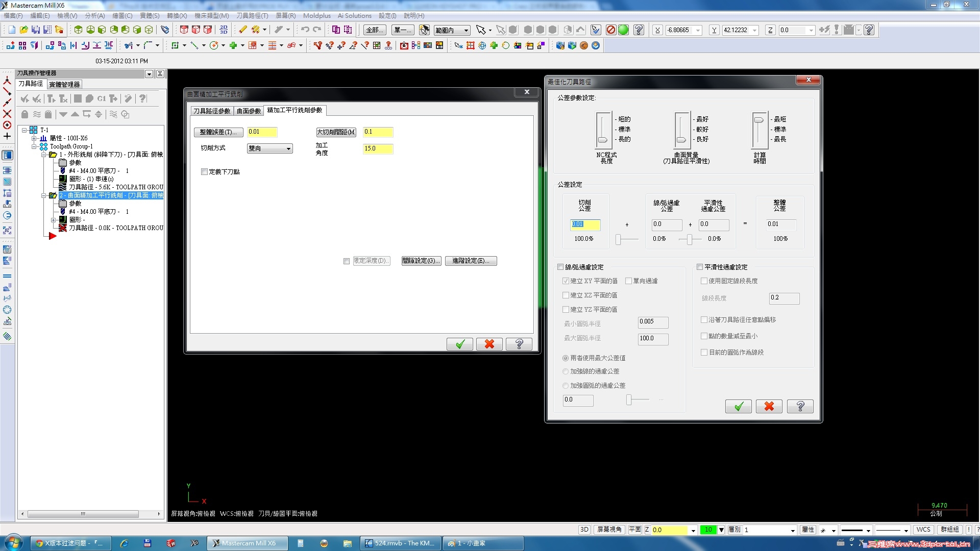Click the green circle icon beside red stop
Viewport: 980px width, 551px height.
coord(623,30)
